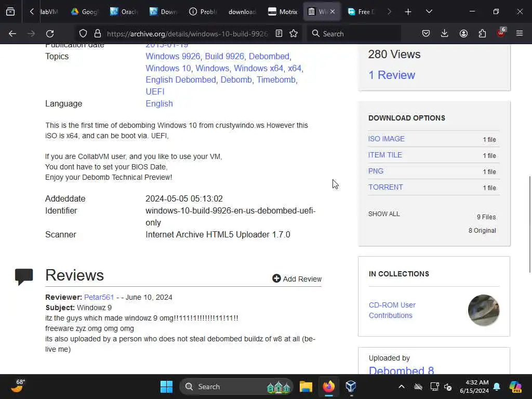The image size is (532, 399).
Task: Show site security padlock info
Action: pos(98,34)
